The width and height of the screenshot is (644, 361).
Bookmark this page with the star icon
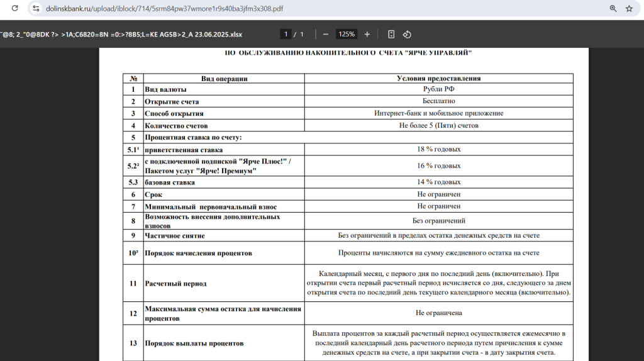629,8
